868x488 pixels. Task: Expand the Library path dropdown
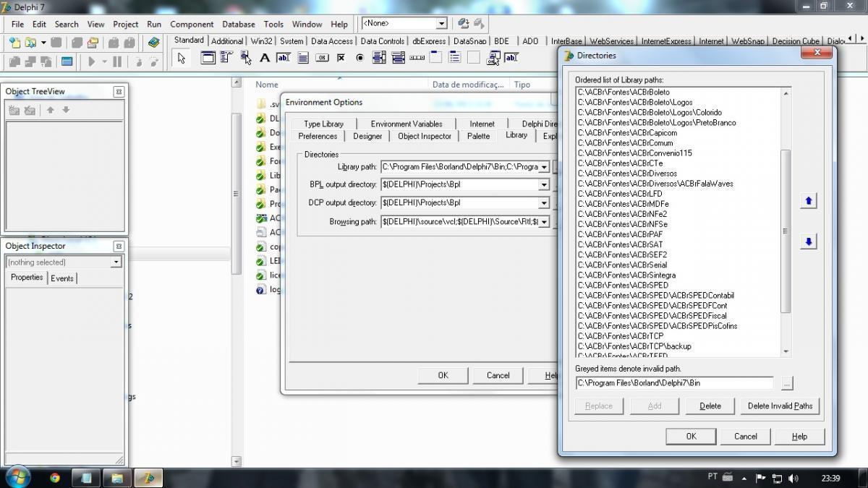click(x=544, y=167)
